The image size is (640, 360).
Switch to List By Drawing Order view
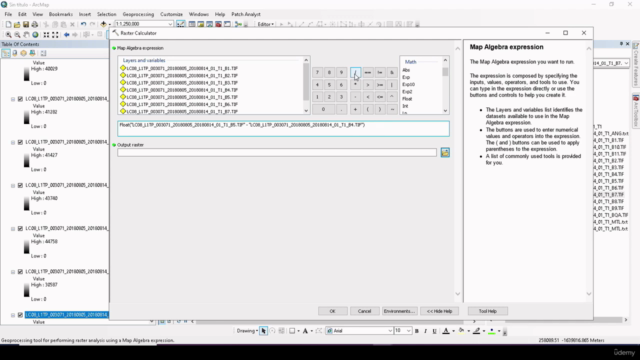[x=6, y=53]
